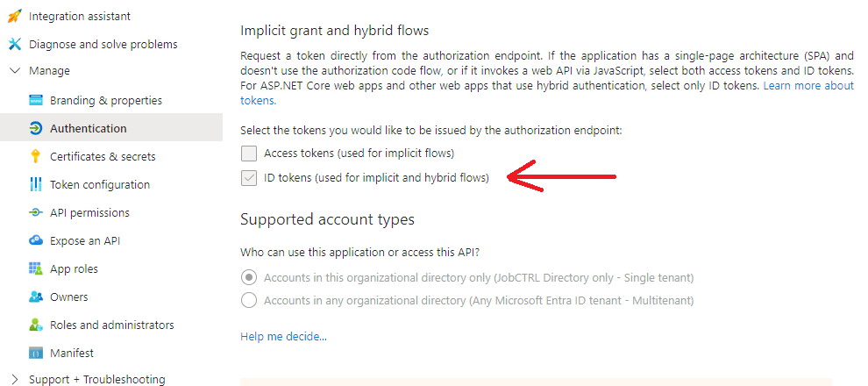Open Roles and administrators page
Viewport: 868px width, 386px height.
coord(111,325)
